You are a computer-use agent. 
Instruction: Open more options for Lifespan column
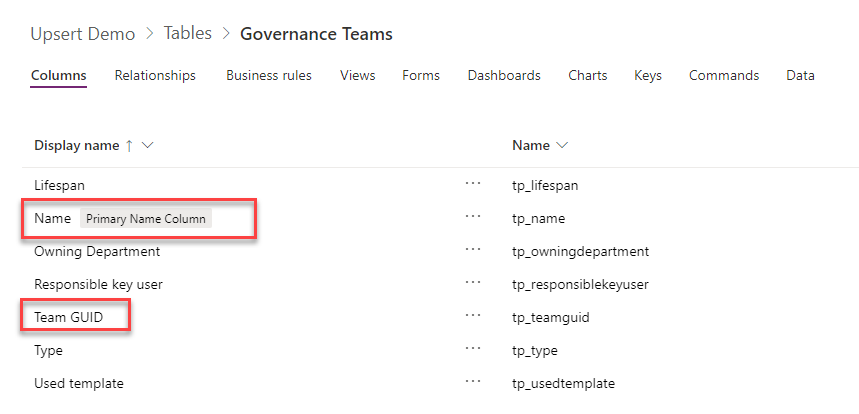473,184
